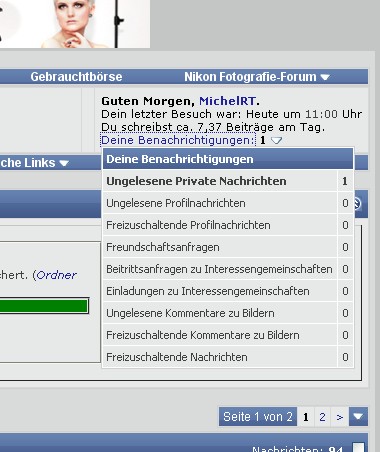Open Freizuschaltende Kommentare zu Bildern
This screenshot has height=452, width=380.
203,335
